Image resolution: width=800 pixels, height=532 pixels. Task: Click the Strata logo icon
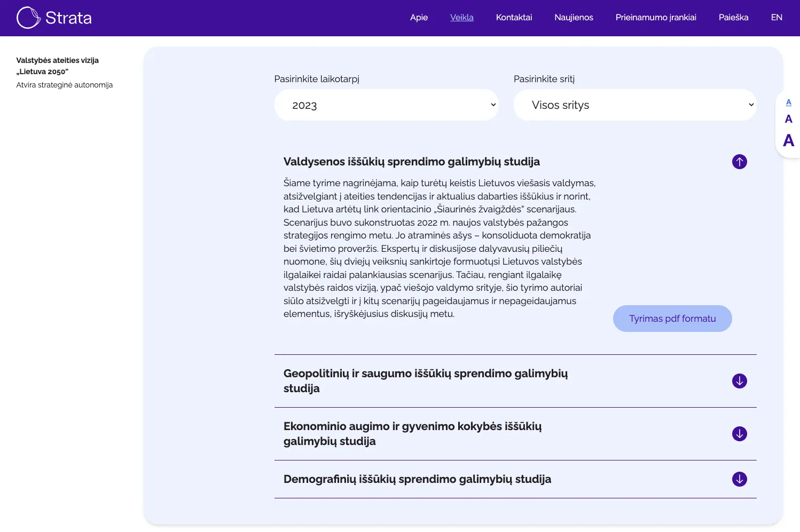point(29,17)
